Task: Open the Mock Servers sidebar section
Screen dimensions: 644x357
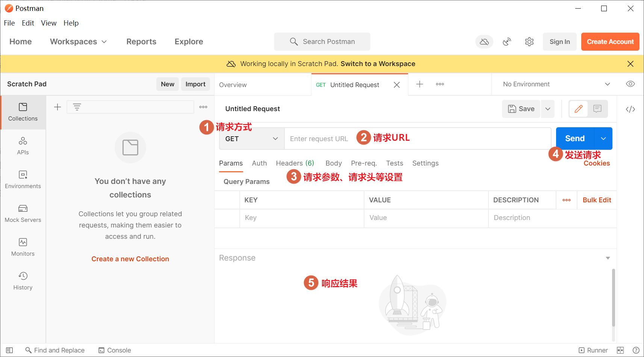Action: (x=23, y=213)
